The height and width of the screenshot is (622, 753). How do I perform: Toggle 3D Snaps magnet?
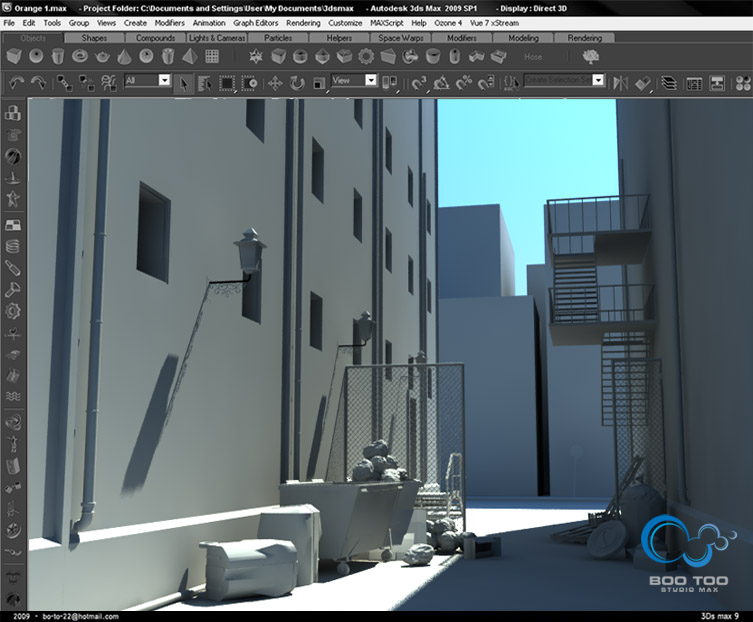click(419, 83)
